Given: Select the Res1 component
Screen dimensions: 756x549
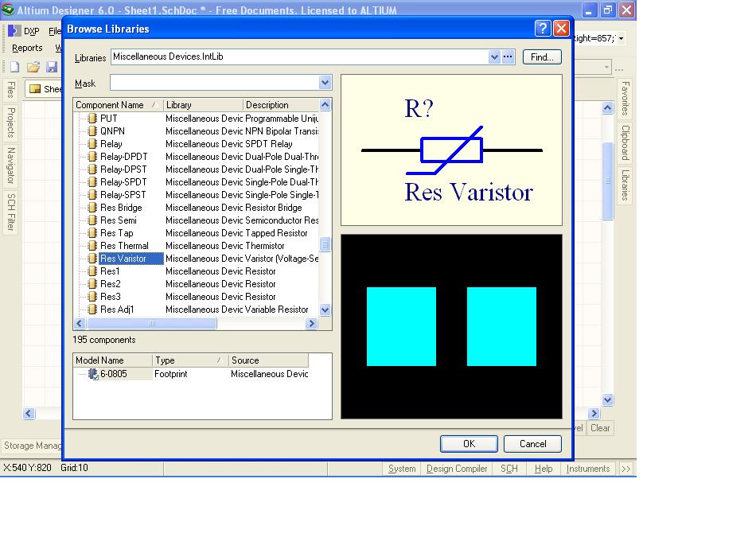Looking at the screenshot, I should 197,271.
